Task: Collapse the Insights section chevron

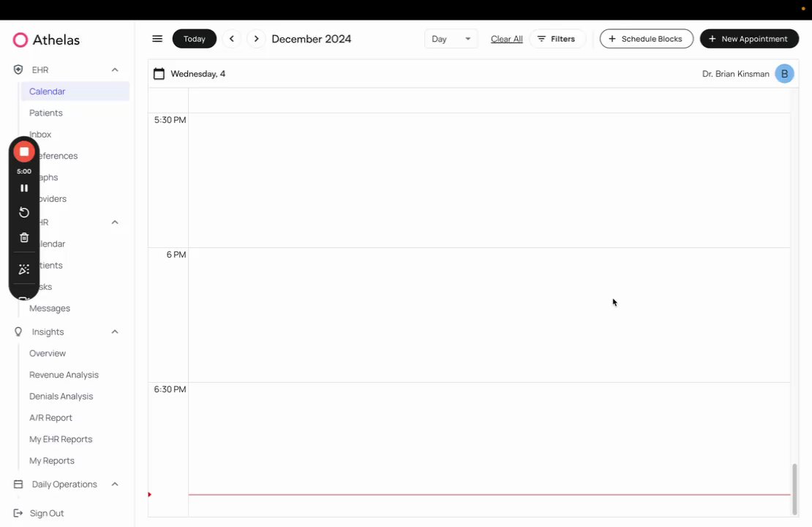Action: coord(115,332)
